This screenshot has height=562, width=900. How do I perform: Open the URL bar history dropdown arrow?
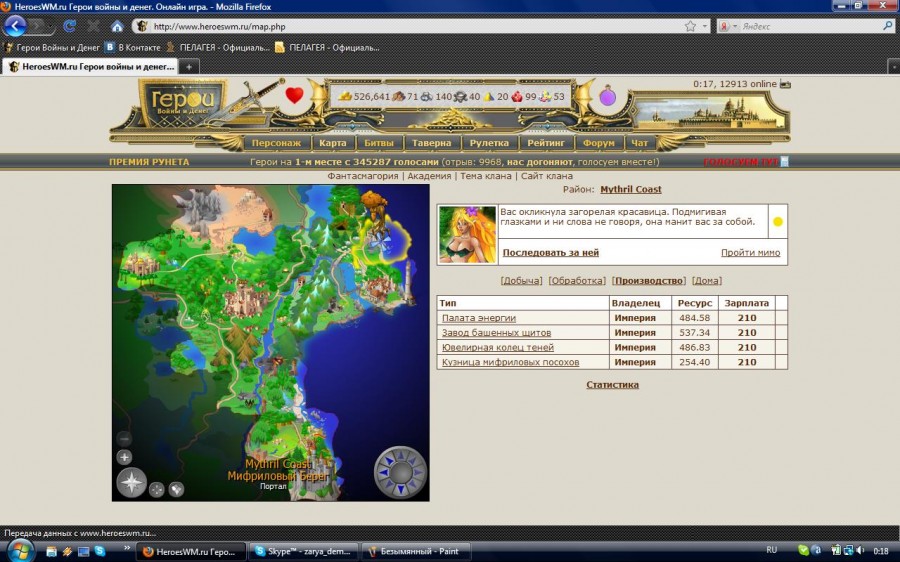pos(705,26)
